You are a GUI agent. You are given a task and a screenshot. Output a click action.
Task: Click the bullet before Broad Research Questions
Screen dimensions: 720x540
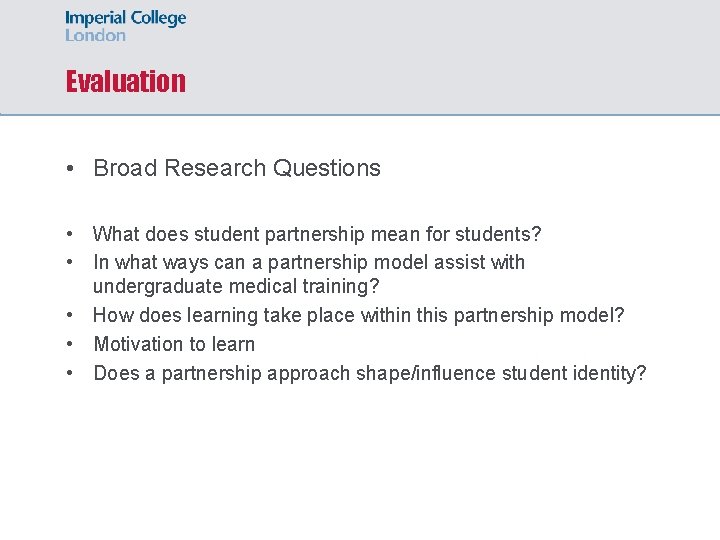(x=70, y=168)
